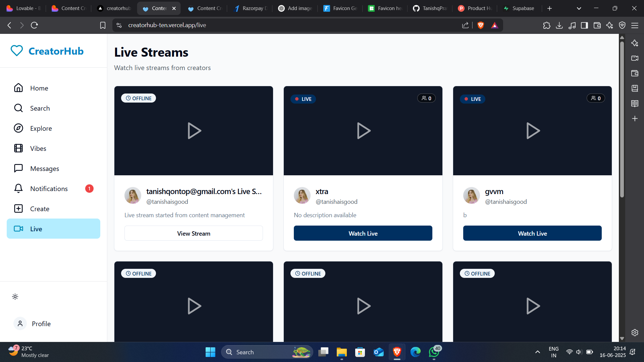Image resolution: width=644 pixels, height=362 pixels.
Task: Click the Create plus icon
Action: coord(18,208)
